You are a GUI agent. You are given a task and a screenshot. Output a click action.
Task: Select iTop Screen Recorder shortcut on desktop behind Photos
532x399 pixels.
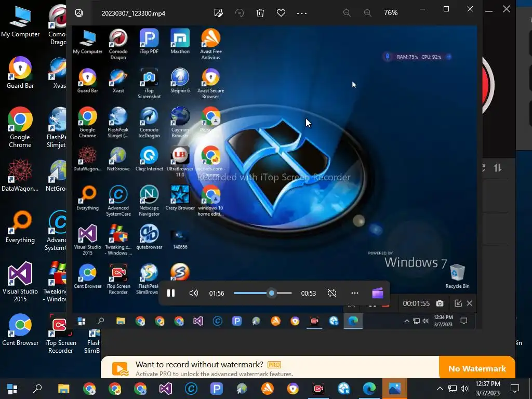pyautogui.click(x=60, y=334)
